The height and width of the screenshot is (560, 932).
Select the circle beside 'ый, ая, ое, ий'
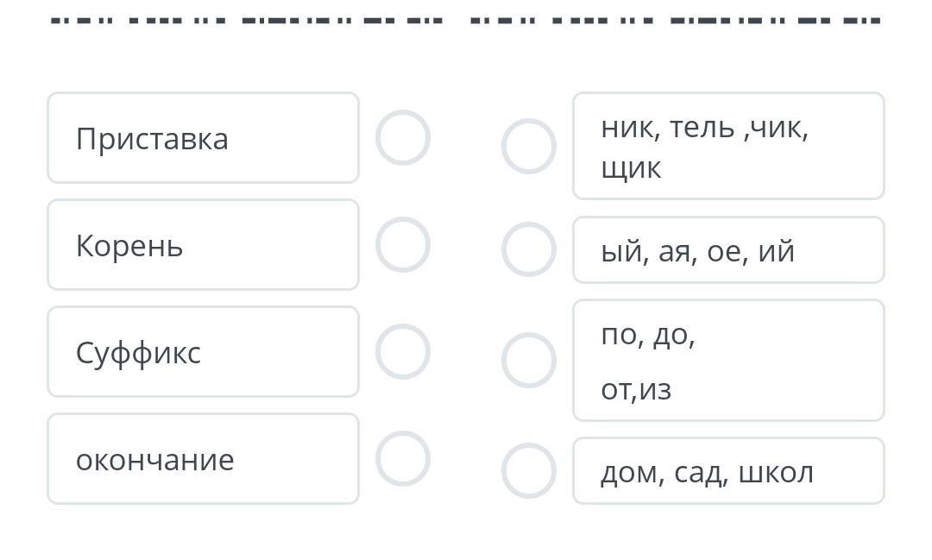[x=529, y=250]
